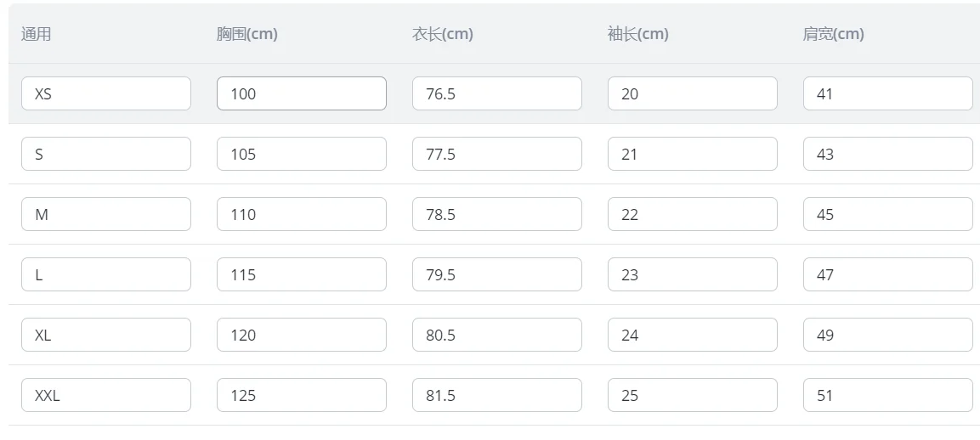Select the 76.5 garment length field
Viewport: 980px width, 440px height.
[x=497, y=93]
